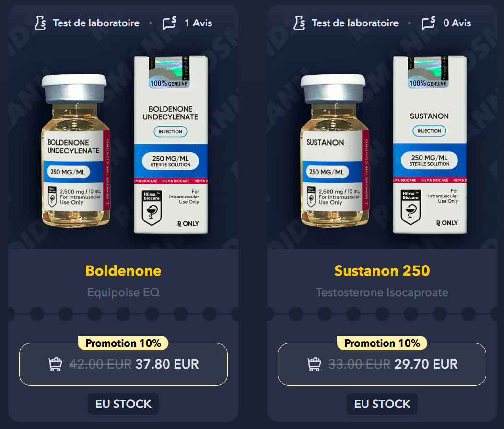Click the cart icon in Sustanon price box
Screen dimensions: 504x429
(314, 364)
